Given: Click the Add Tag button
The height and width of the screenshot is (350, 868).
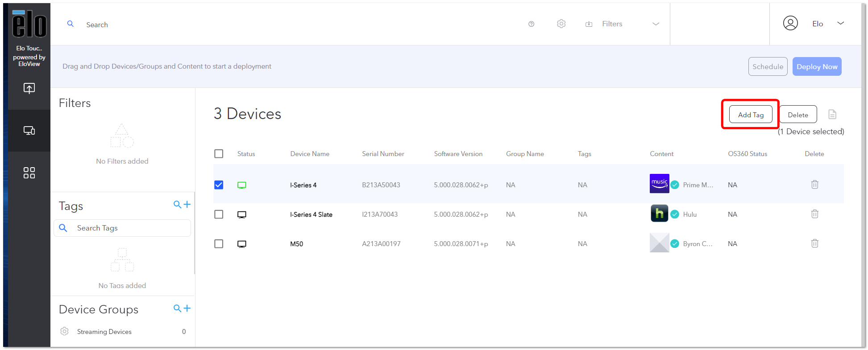Looking at the screenshot, I should tap(751, 115).
